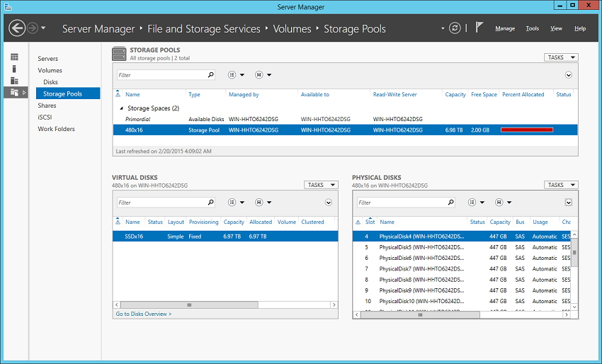Select Work Folders in the navigation pane
Image resolution: width=602 pixels, height=364 pixels.
click(56, 129)
